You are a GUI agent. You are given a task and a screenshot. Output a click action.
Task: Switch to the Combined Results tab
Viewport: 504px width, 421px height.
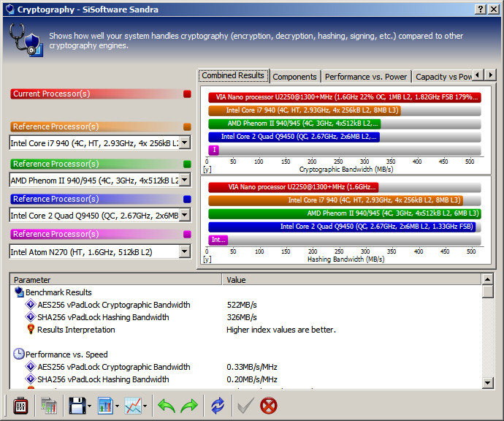pos(233,75)
